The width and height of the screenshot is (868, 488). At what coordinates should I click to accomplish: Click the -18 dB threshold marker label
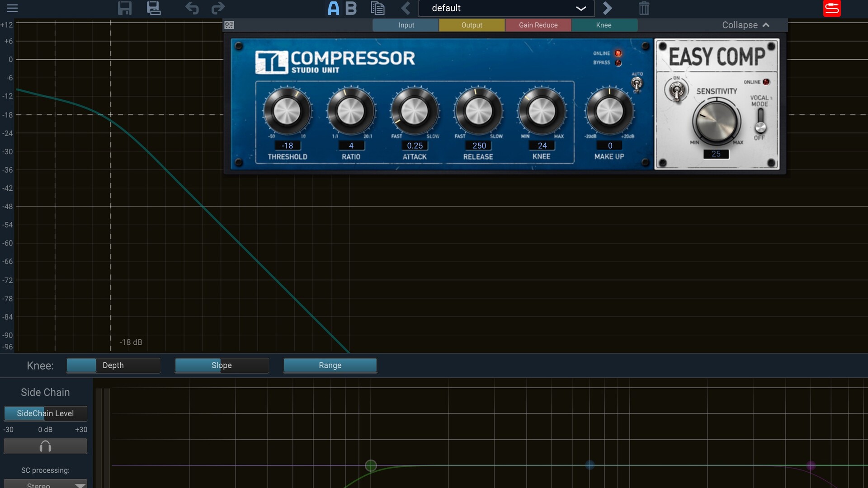[131, 343]
